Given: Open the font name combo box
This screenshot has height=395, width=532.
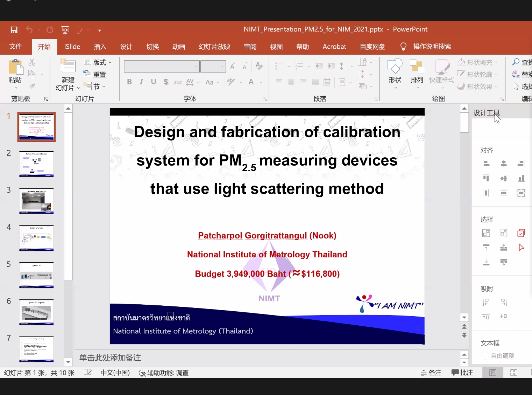Looking at the screenshot, I should pyautogui.click(x=161, y=66).
